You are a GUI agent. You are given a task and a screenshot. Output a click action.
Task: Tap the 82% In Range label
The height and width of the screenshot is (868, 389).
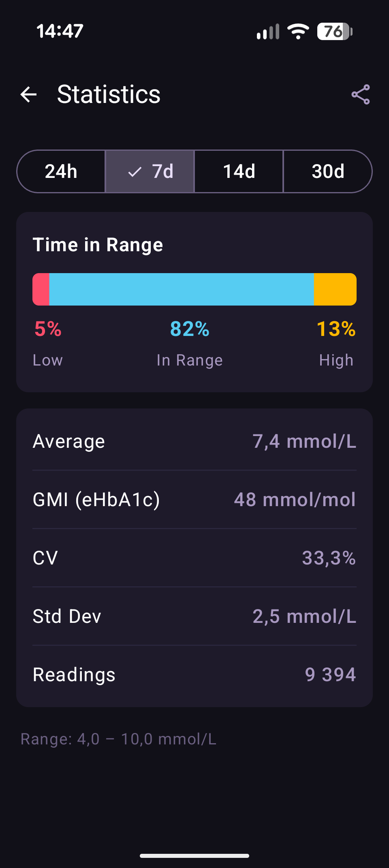click(190, 329)
